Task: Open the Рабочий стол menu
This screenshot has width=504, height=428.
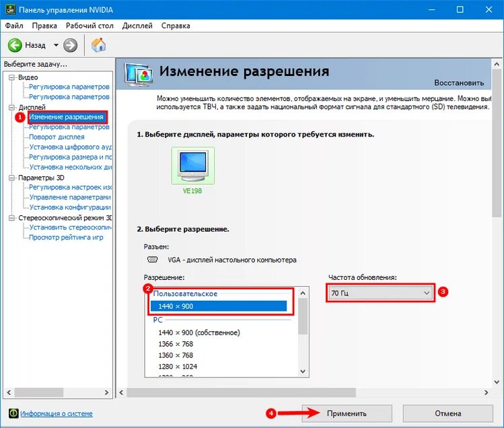Action: coord(89,26)
